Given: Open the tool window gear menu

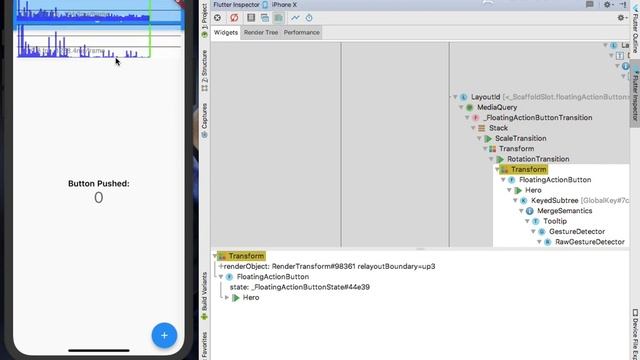Looking at the screenshot, I should click(608, 4).
